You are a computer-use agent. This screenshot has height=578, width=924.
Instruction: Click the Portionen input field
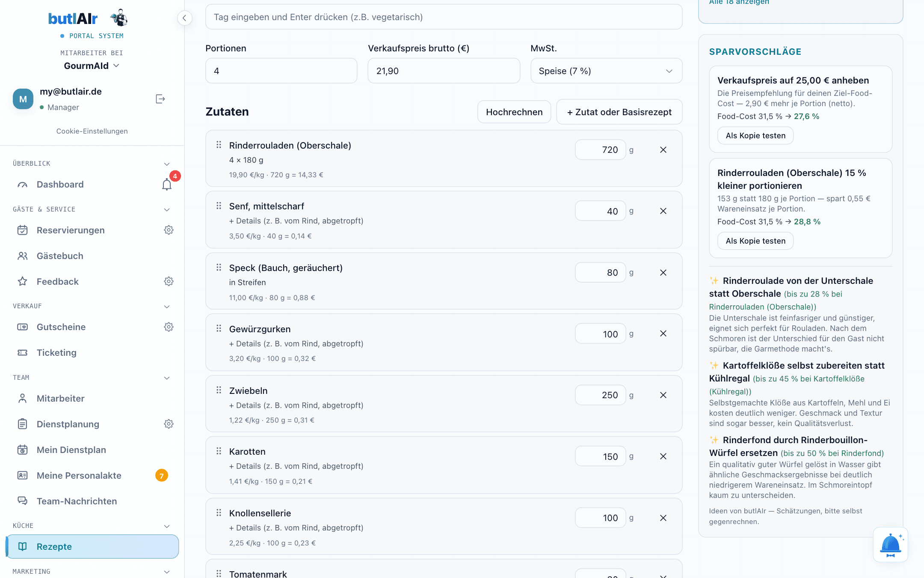tap(281, 71)
